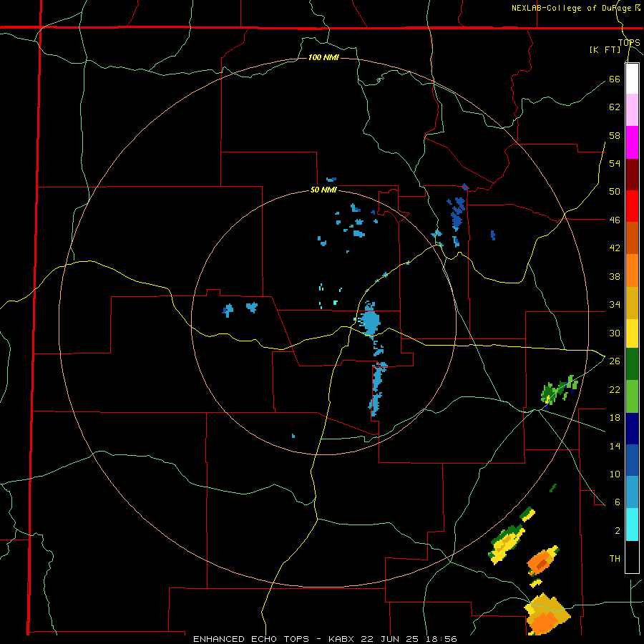The image size is (644, 644).
Task: Click the legend value 10
Action: (615, 474)
